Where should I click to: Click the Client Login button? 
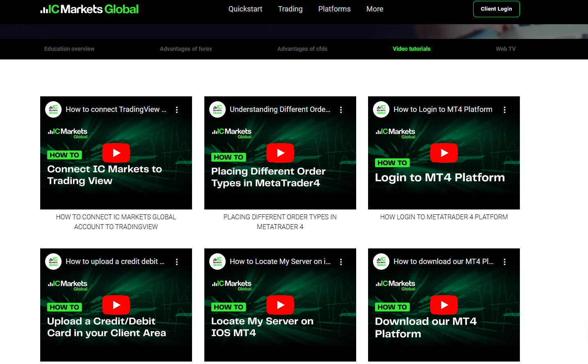tap(496, 9)
